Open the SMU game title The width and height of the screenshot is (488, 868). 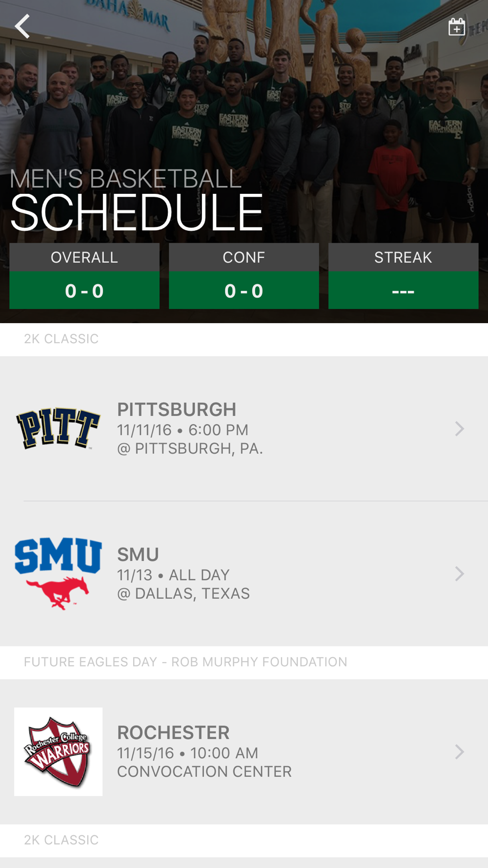138,555
